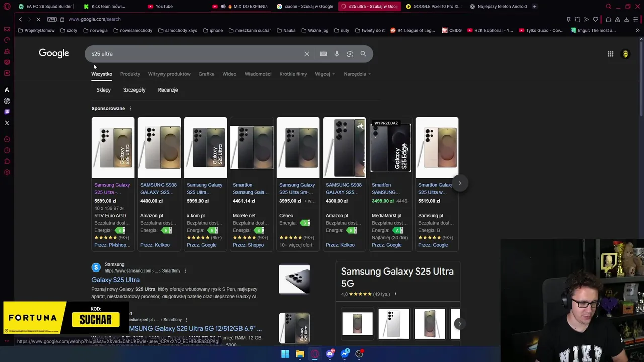Open the downloads icon in toolbar
This screenshot has height=362, width=644.
pos(626,19)
